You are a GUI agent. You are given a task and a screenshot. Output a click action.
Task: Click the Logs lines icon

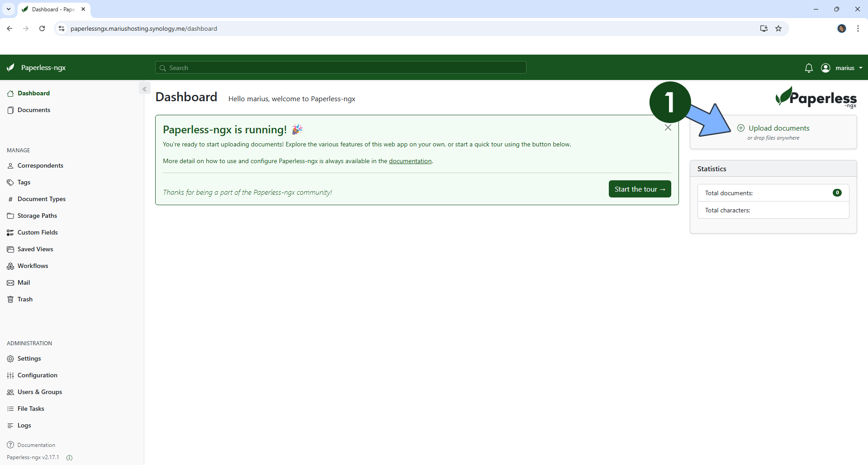(10, 426)
